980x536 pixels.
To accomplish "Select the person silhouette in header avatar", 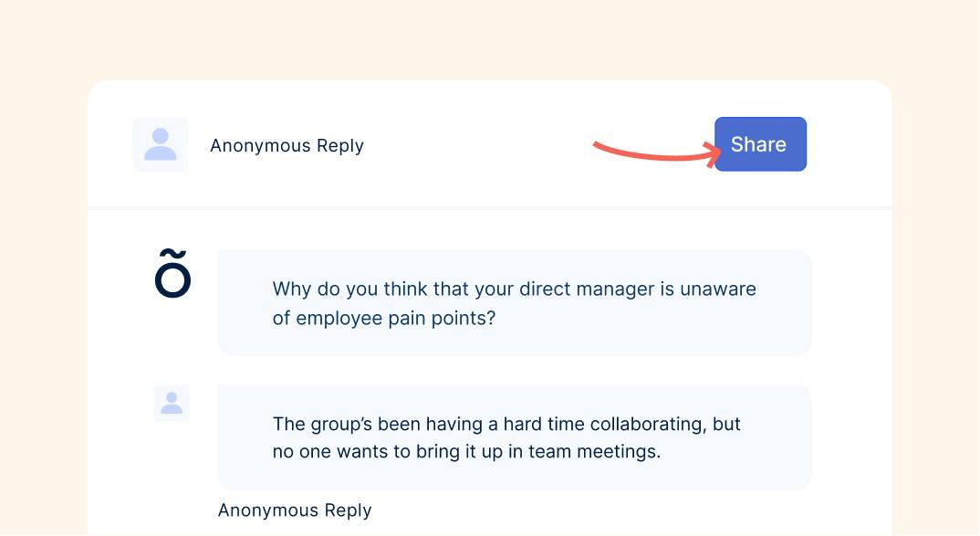I will 160,144.
